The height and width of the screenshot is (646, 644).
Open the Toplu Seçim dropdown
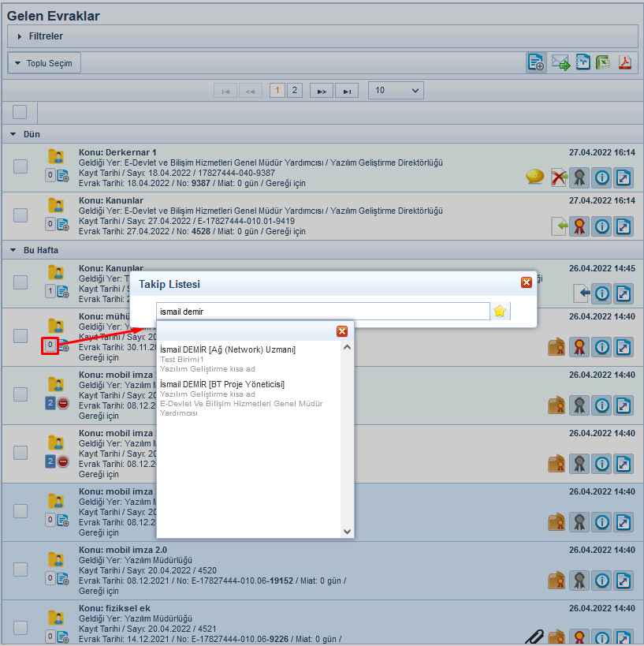(x=45, y=63)
